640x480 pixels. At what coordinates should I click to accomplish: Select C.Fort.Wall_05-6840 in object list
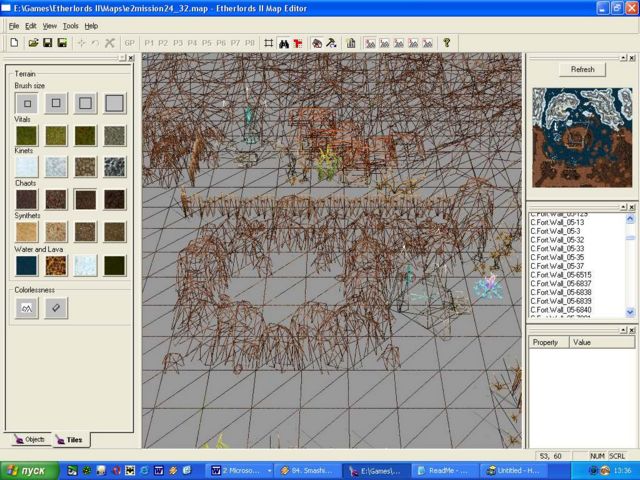pos(561,310)
